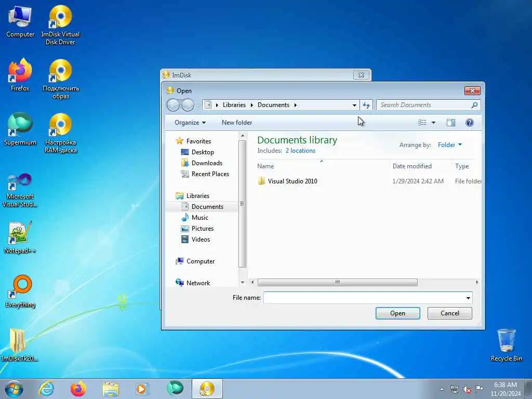Viewport: 532px width, 399px height.
Task: Click the muted volume tray icon
Action: click(467, 389)
